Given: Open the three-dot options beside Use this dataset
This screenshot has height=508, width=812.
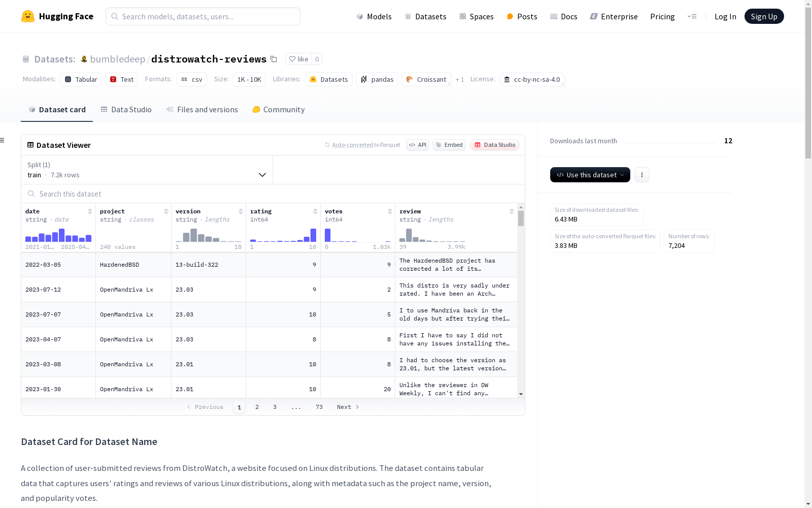Looking at the screenshot, I should click(642, 175).
